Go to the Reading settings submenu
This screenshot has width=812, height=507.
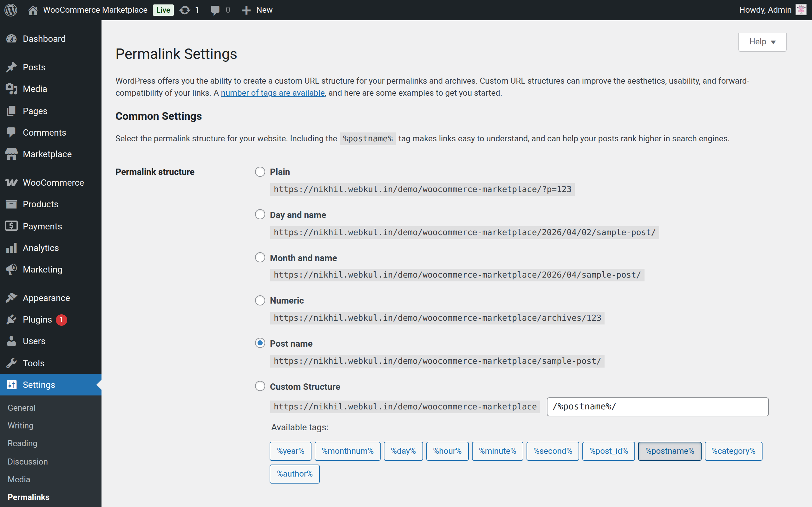point(23,443)
